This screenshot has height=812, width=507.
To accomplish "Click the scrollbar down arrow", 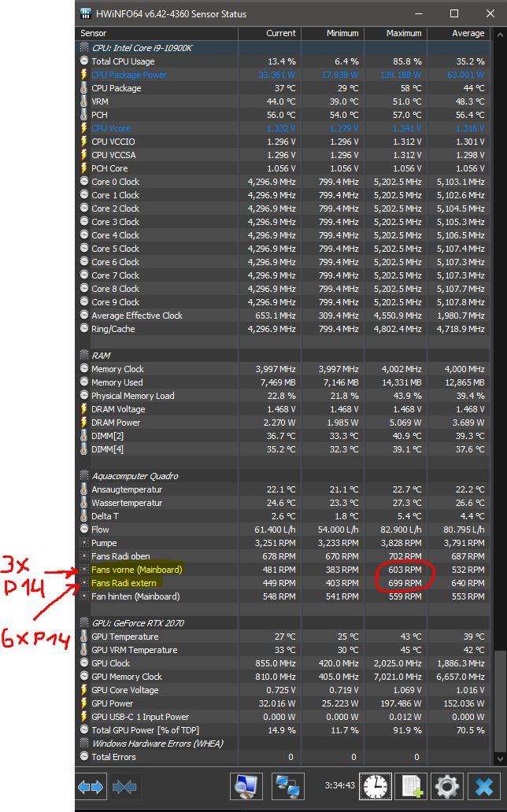I will [498, 758].
